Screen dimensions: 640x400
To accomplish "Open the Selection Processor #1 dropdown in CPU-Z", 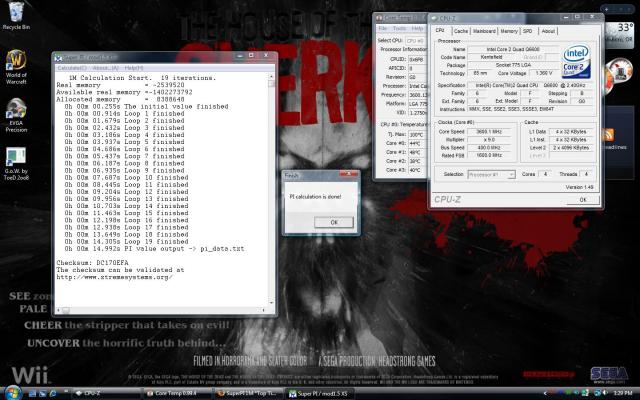I will (x=491, y=175).
